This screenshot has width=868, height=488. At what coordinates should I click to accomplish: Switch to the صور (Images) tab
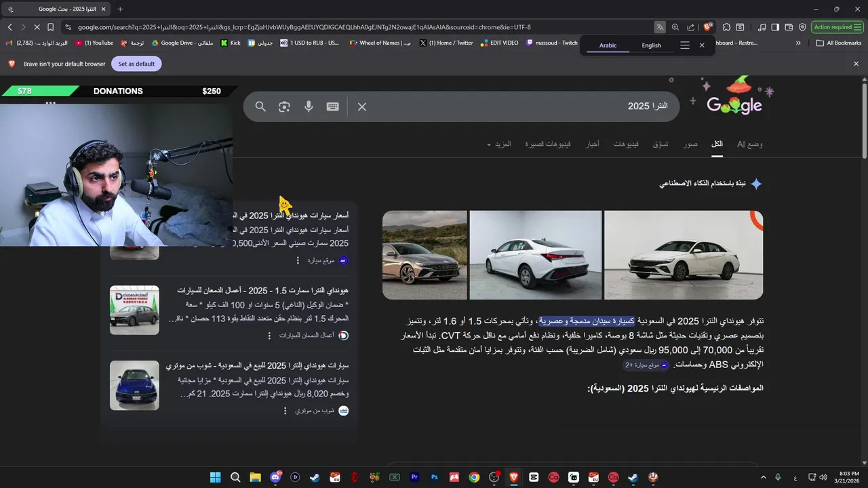click(x=690, y=144)
